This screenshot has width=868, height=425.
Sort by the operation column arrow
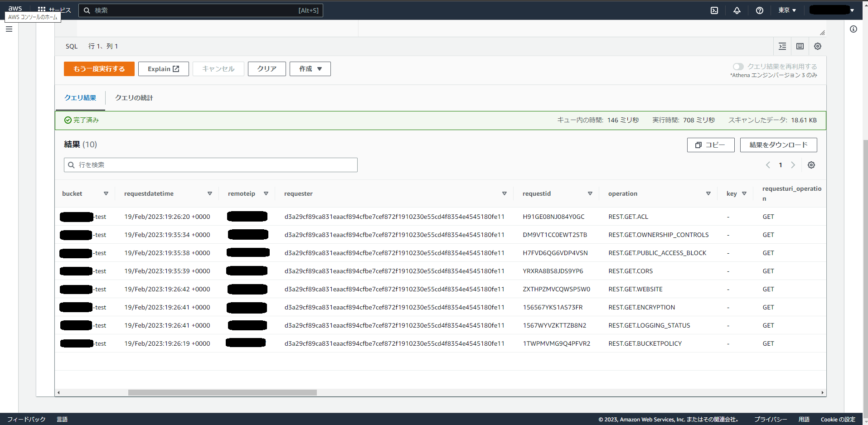point(708,193)
